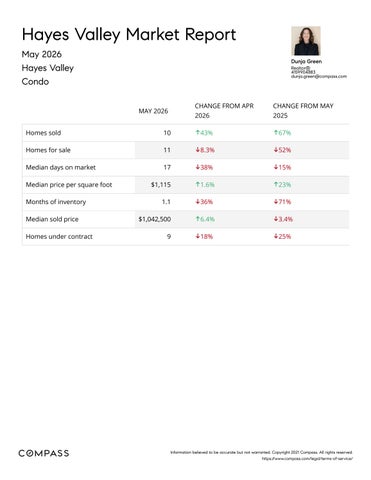Click the Compass logo in the footer
This screenshot has width=371, height=480.
coord(44,453)
